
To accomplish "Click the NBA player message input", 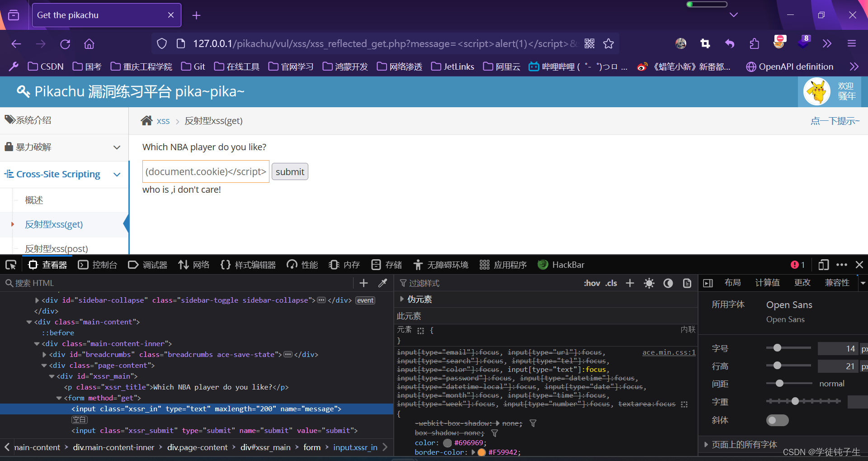I will coord(206,171).
